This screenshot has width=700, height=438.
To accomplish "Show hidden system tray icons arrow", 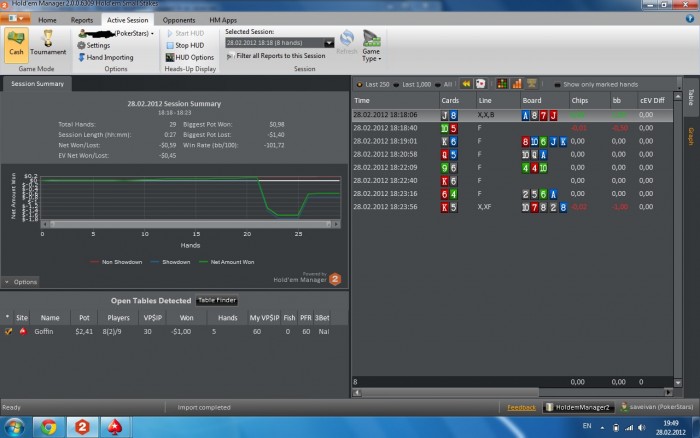I will click(x=602, y=428).
